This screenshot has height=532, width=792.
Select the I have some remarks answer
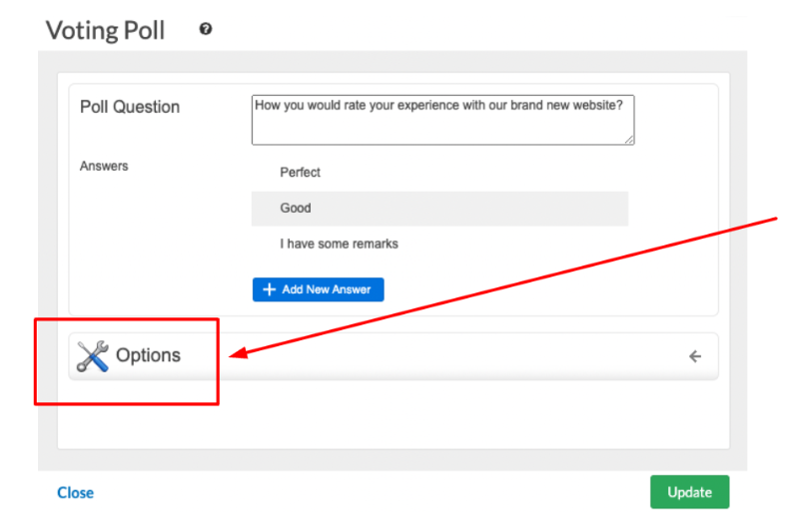pyautogui.click(x=439, y=244)
